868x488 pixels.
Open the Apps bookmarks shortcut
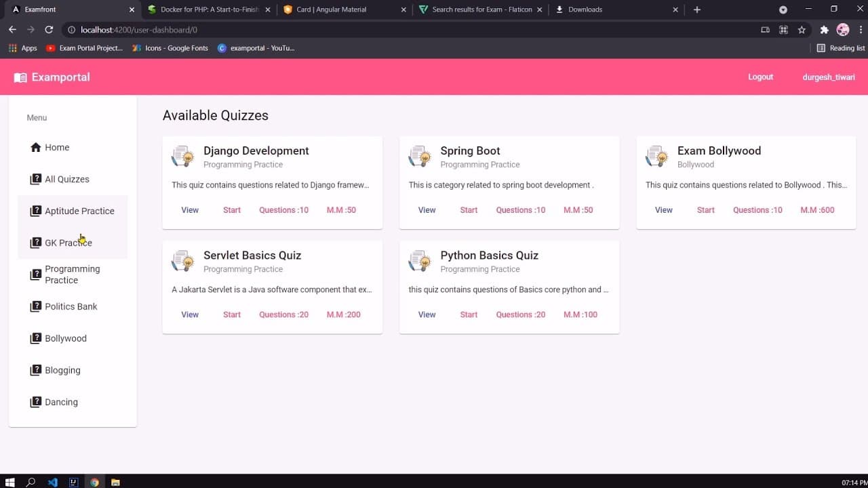[23, 48]
